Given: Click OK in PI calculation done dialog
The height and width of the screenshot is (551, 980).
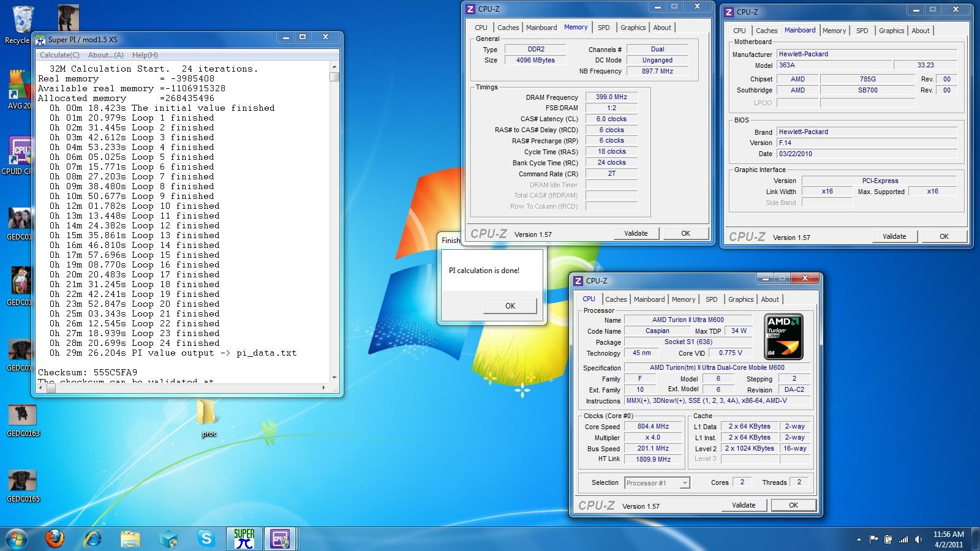Looking at the screenshot, I should tap(510, 305).
